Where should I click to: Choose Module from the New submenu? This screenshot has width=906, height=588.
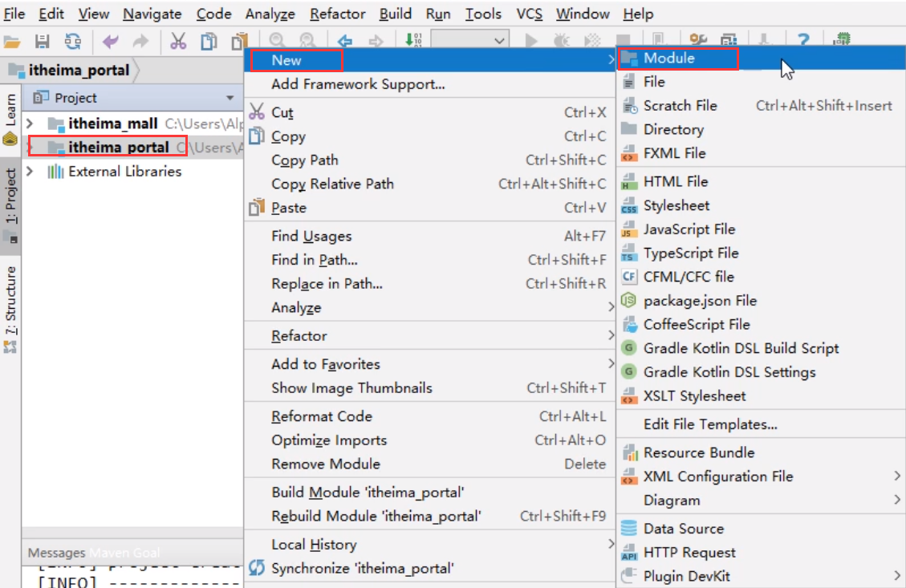tap(761, 59)
